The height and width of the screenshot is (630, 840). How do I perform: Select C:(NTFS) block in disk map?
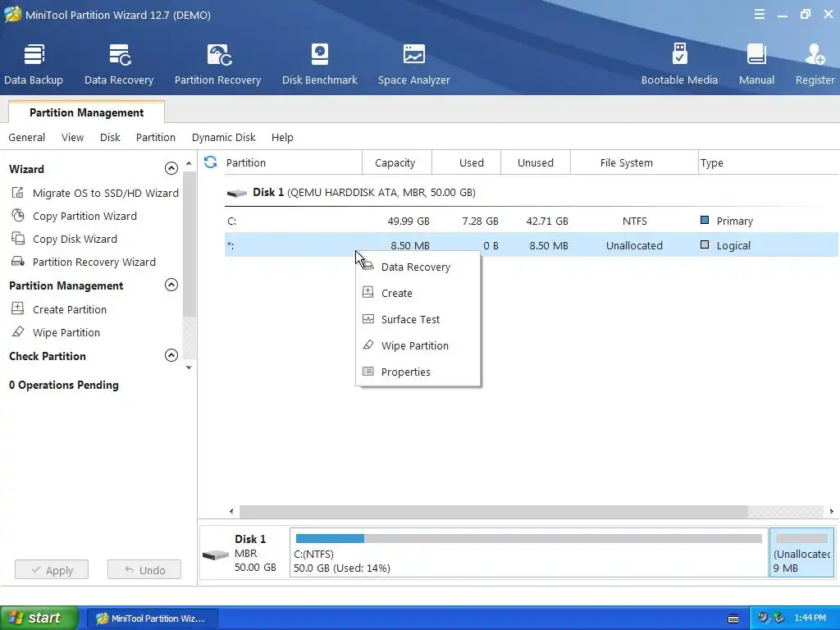click(529, 553)
